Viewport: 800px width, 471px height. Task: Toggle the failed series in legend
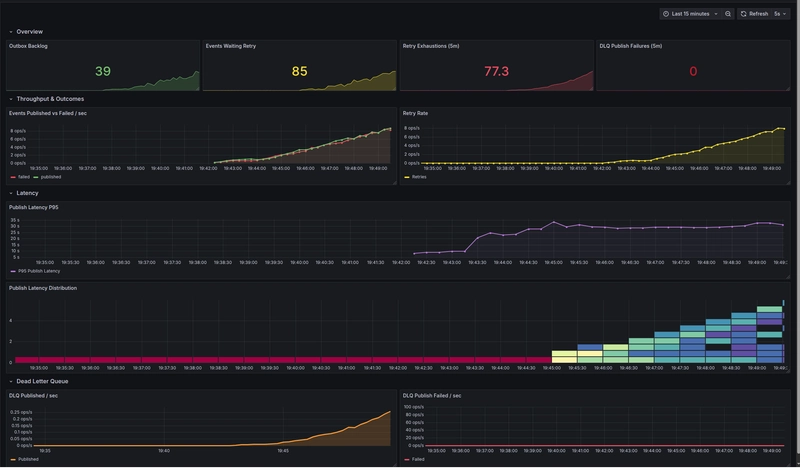coord(24,177)
